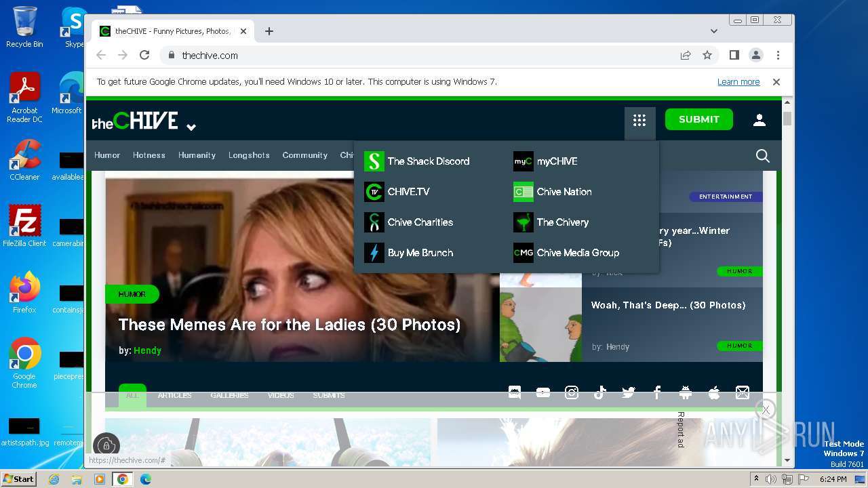The height and width of the screenshot is (488, 868).
Task: Click The Chivery ostrich icon
Action: coord(524,222)
